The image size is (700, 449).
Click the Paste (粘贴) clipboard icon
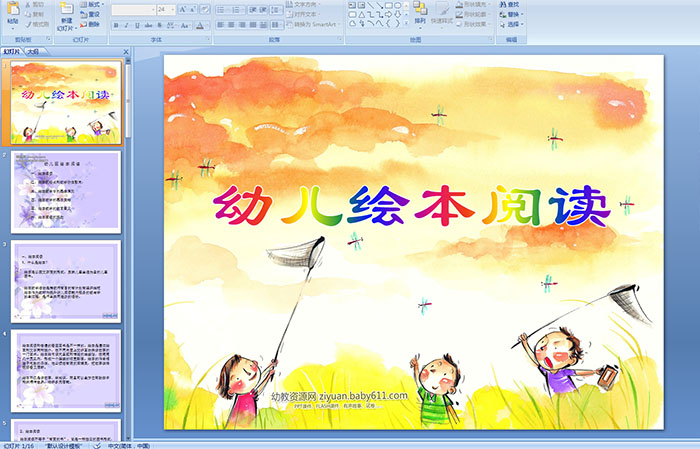(13, 8)
